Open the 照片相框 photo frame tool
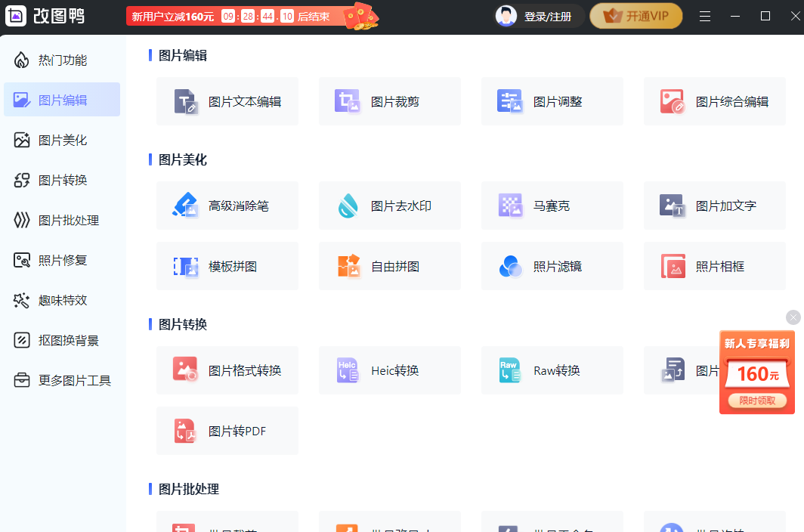The width and height of the screenshot is (804, 532). point(714,266)
